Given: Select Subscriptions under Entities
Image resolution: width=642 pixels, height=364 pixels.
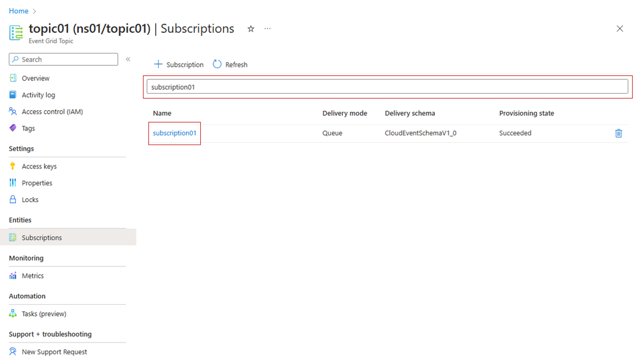Looking at the screenshot, I should coord(41,238).
